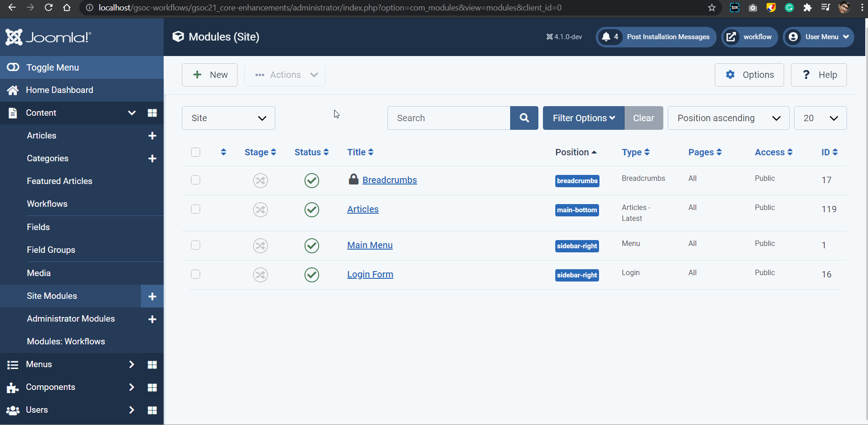This screenshot has height=425, width=868.
Task: Sort table by Type
Action: tap(636, 152)
